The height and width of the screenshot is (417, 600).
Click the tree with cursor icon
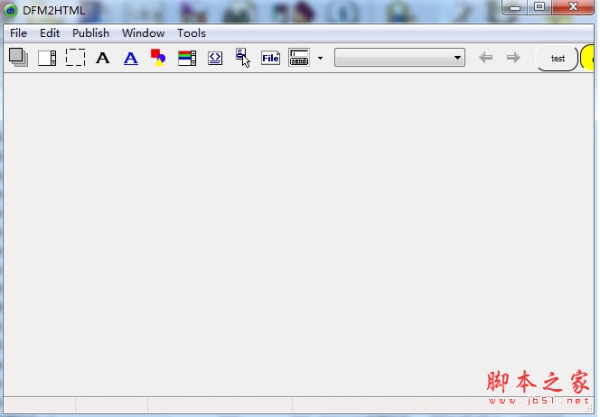click(x=242, y=58)
